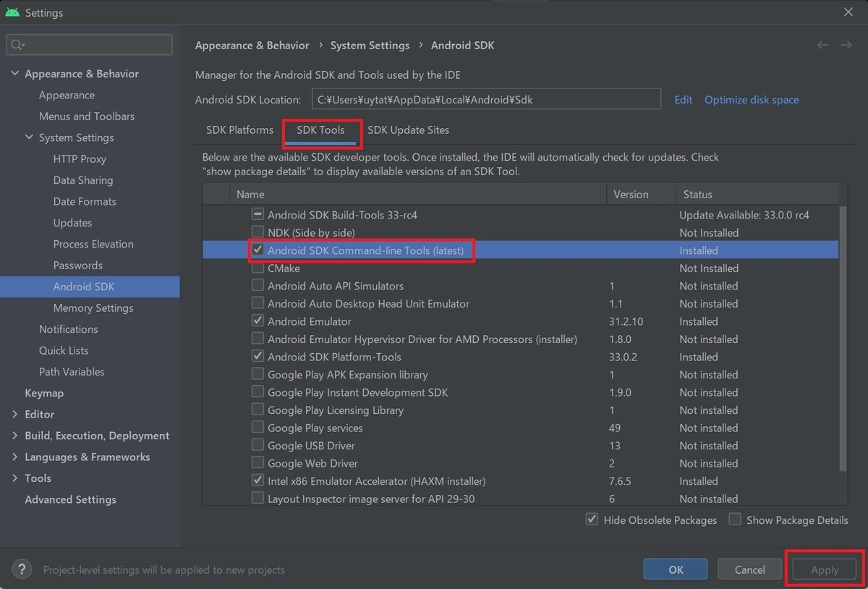Check Android Auto Desktop Head Unit Emulator
Screen dimensions: 868x589
258,303
